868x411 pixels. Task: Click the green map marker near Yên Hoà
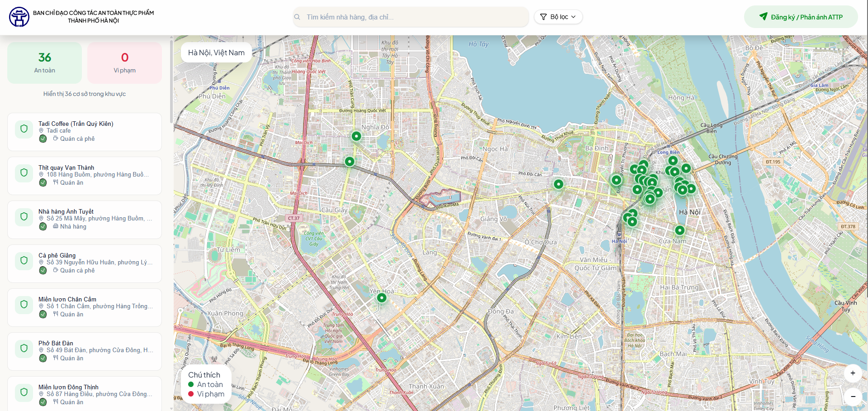382,298
